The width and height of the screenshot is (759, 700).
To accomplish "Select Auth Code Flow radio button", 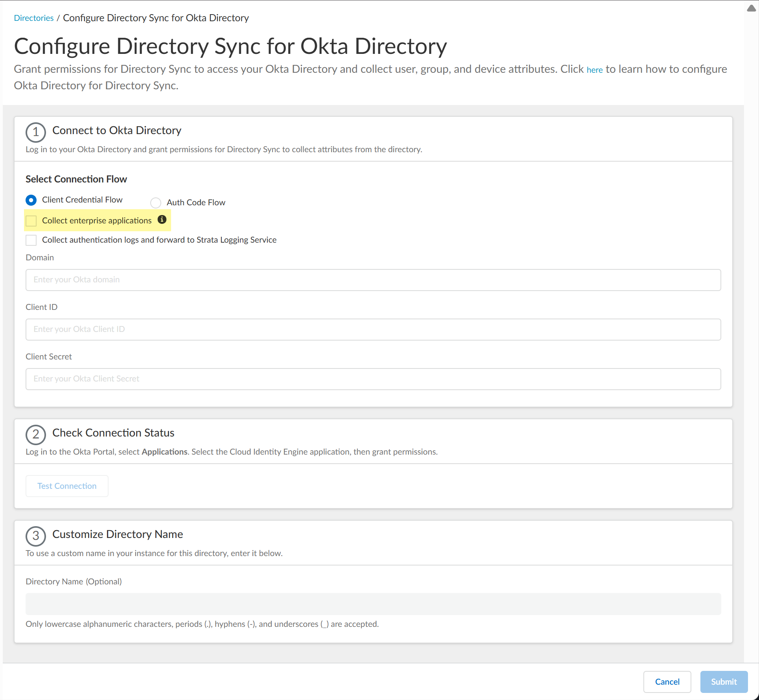I will point(156,203).
